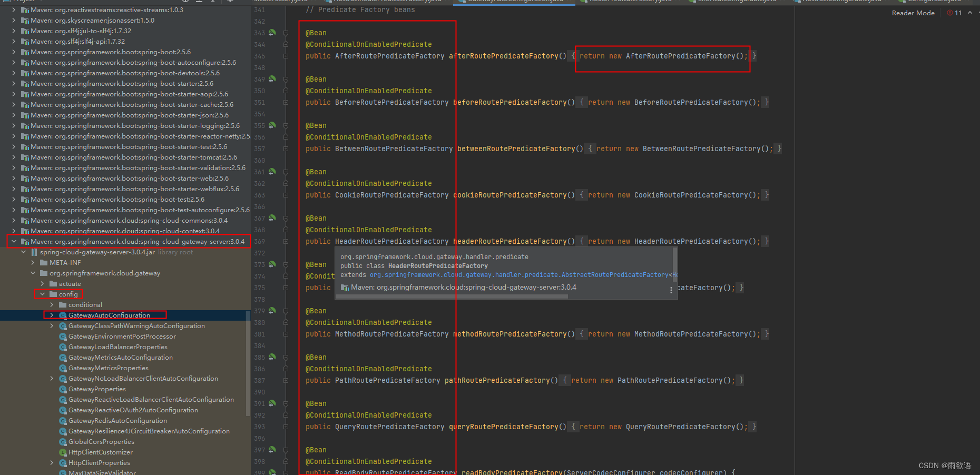Click the QueryRoutePredicateFactory return type on line 393
980x475 pixels.
(x=390, y=427)
